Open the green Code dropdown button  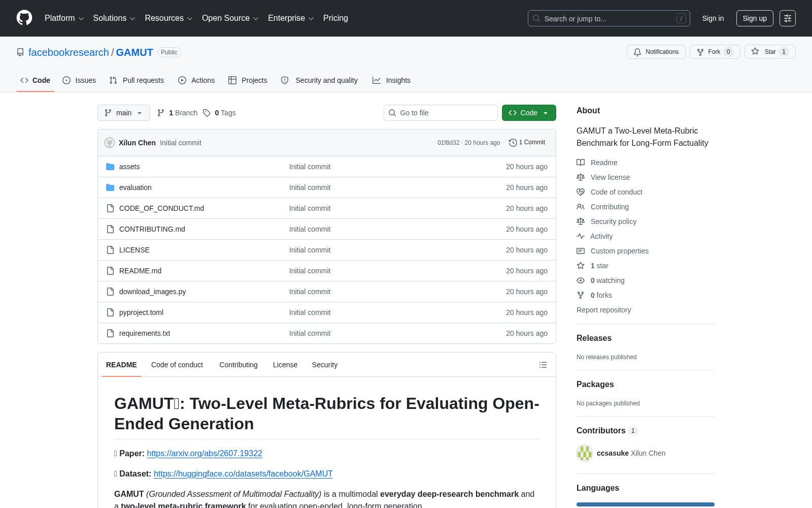click(x=529, y=113)
